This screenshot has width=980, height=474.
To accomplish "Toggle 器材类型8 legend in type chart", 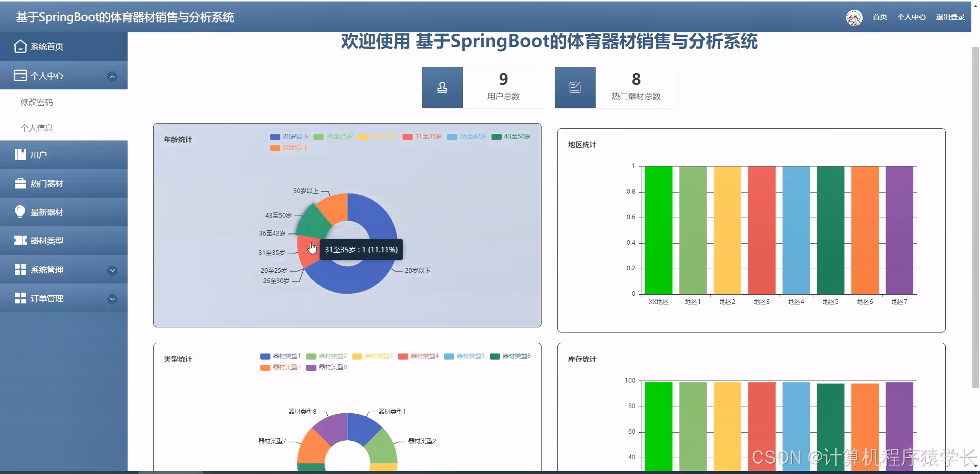I will tap(326, 367).
